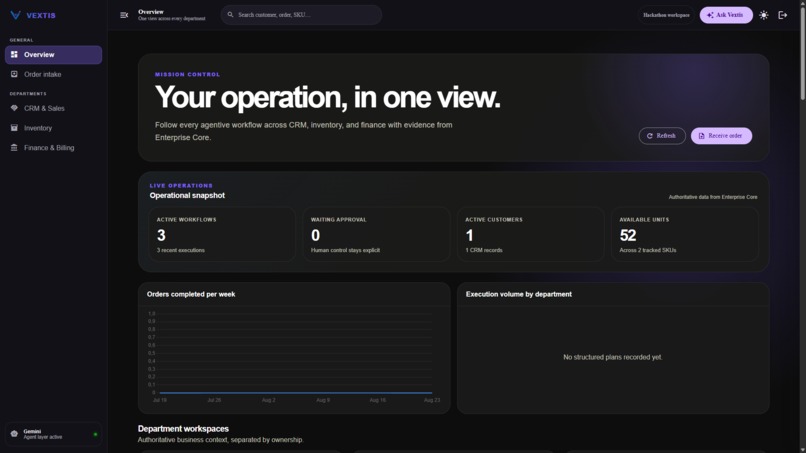Open the Hackathon workspace selector
Viewport: 806px width, 453px height.
666,15
